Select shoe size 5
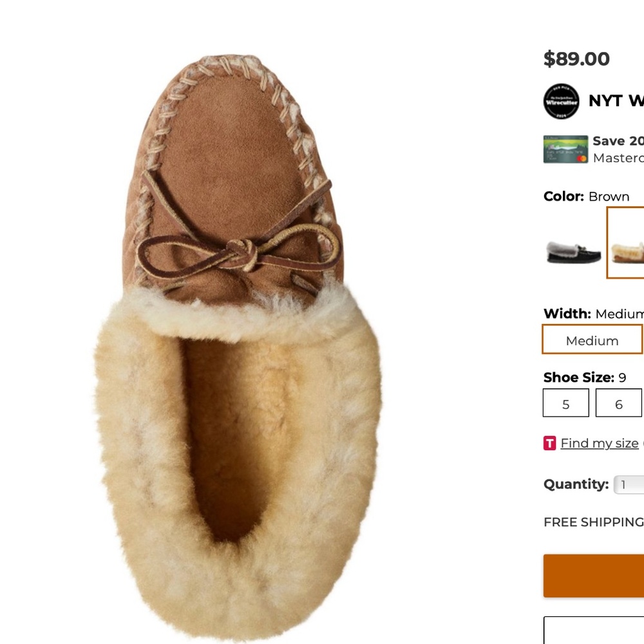Screen dimensions: 644x644 [565, 403]
